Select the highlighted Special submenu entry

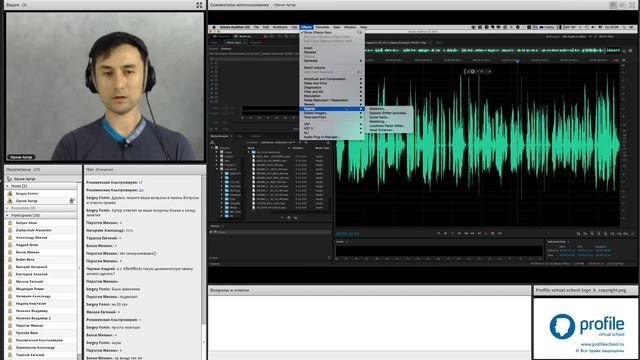point(332,109)
